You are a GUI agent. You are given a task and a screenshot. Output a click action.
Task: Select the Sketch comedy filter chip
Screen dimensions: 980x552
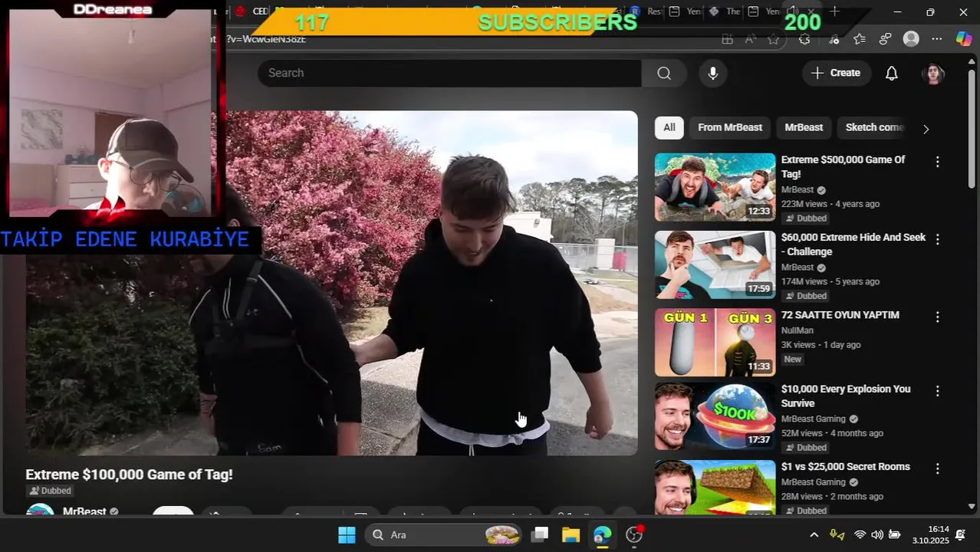[x=874, y=127]
